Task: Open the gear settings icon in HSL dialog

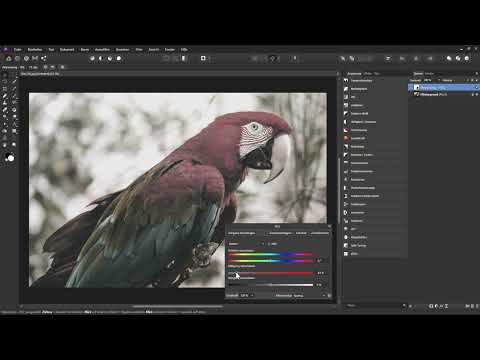Action: point(329,295)
